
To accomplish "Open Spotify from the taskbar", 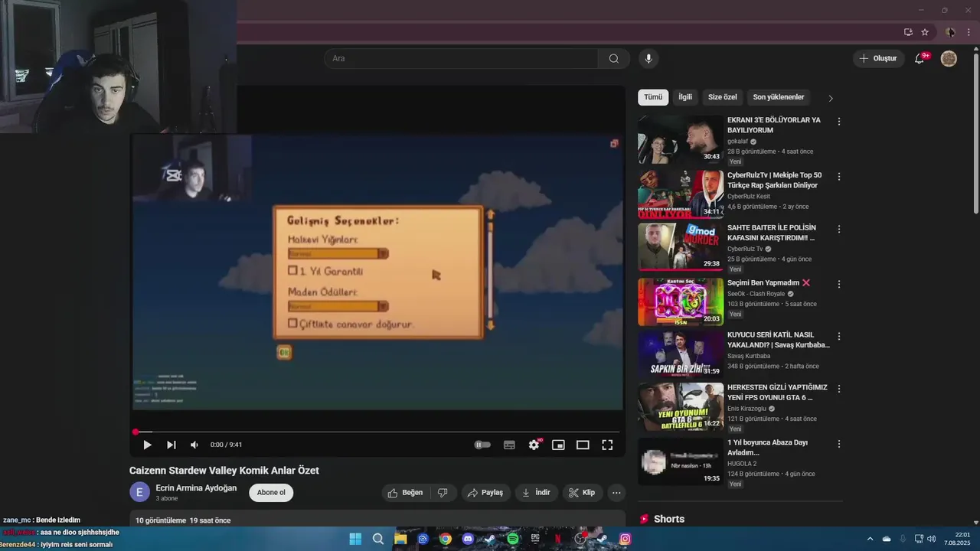I will [x=513, y=539].
